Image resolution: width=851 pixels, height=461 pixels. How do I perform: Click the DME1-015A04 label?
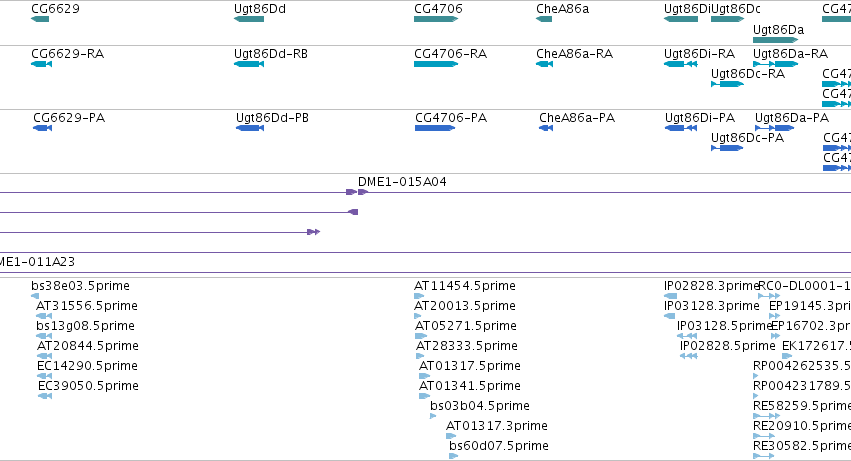point(402,182)
